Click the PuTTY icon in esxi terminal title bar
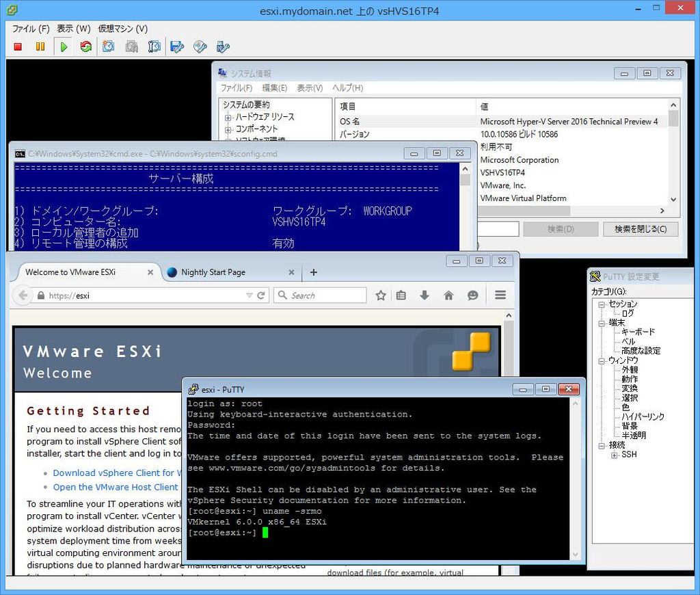 pos(193,389)
